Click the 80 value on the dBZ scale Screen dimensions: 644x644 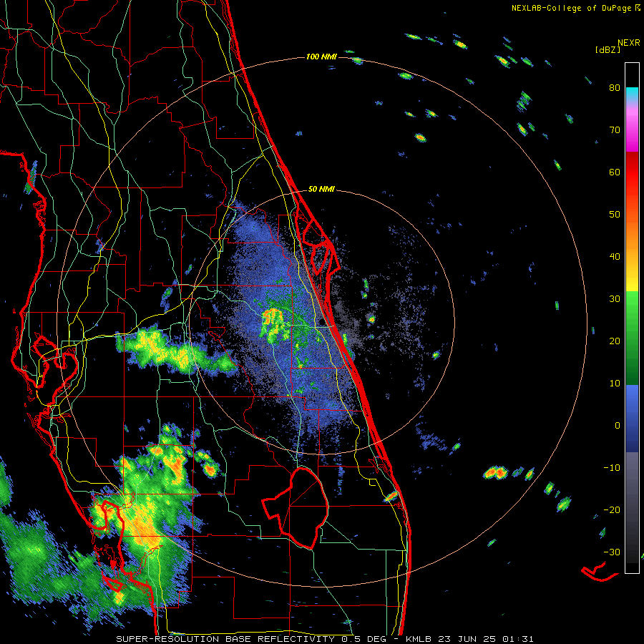615,87
